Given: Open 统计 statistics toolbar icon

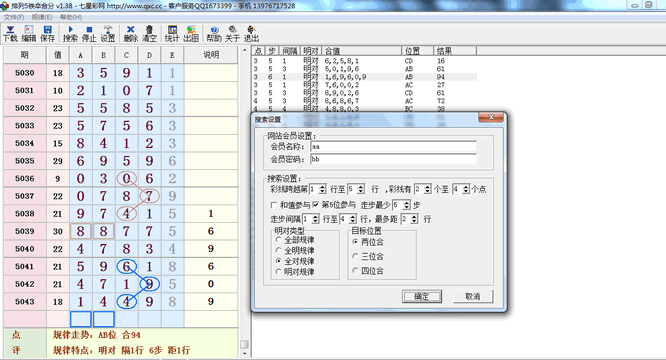Looking at the screenshot, I should point(172,34).
